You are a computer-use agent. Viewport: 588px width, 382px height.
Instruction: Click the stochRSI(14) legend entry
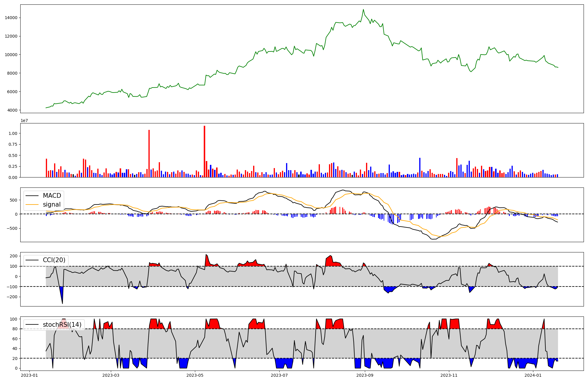pyautogui.click(x=62, y=325)
